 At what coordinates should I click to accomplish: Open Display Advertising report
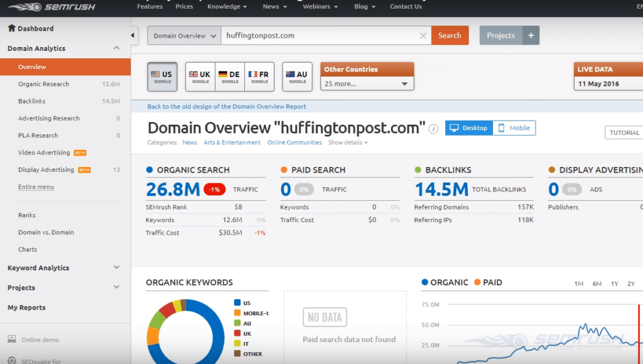(x=46, y=169)
